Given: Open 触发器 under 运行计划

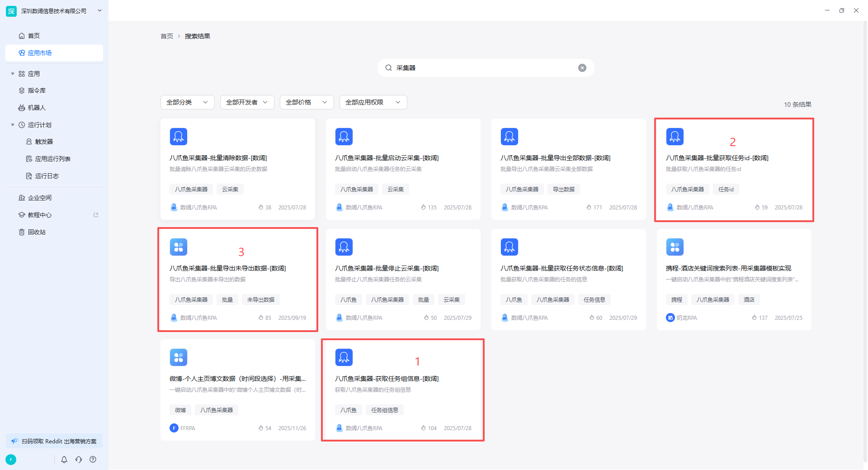Looking at the screenshot, I should tap(54, 142).
